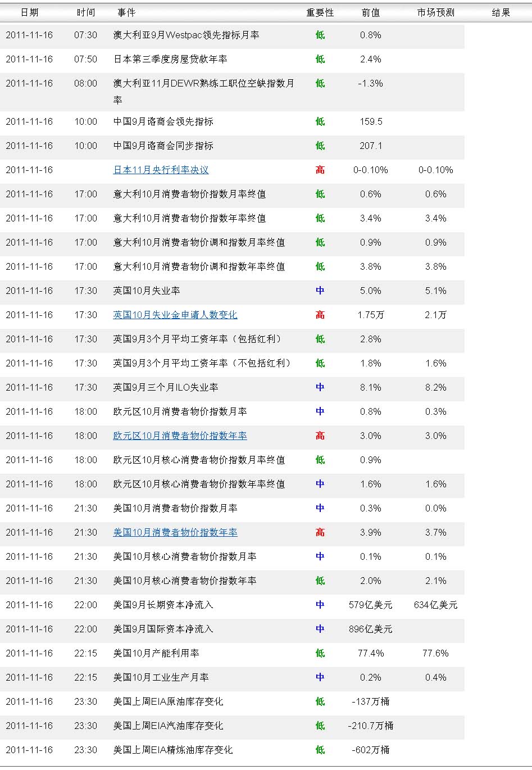Click the 07:50 time cell

click(85, 59)
